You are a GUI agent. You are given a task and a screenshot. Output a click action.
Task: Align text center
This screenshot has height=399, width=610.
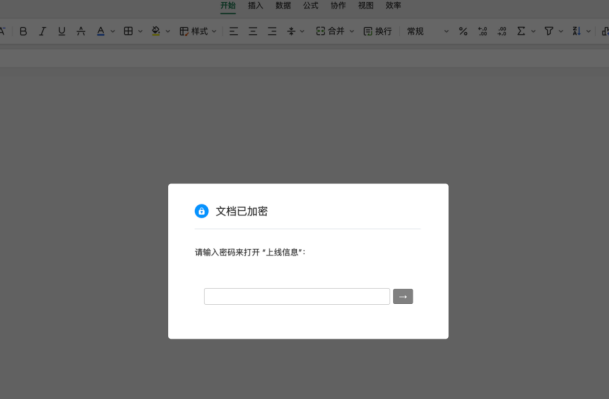pyautogui.click(x=253, y=32)
